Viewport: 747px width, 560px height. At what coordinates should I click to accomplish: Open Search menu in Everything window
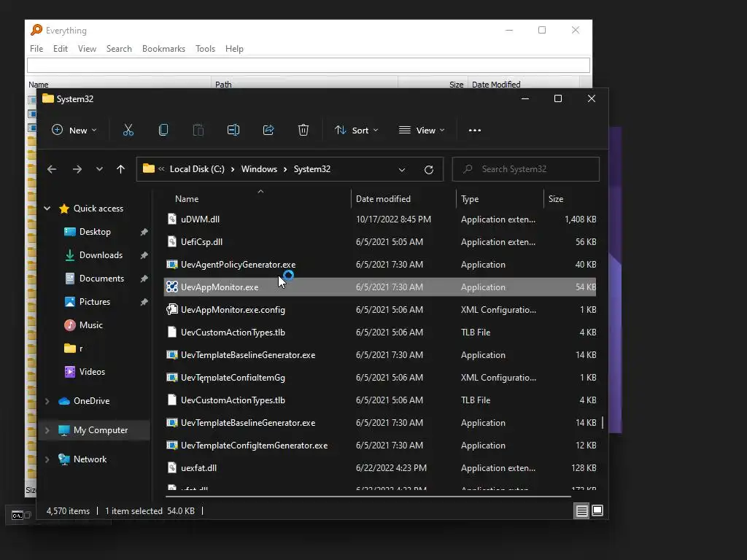coord(119,49)
